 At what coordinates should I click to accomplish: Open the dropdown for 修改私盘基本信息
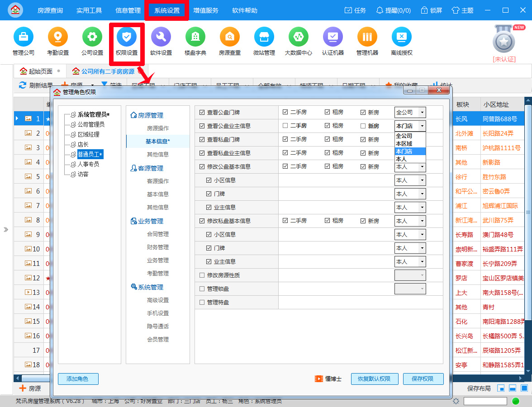(x=410, y=221)
